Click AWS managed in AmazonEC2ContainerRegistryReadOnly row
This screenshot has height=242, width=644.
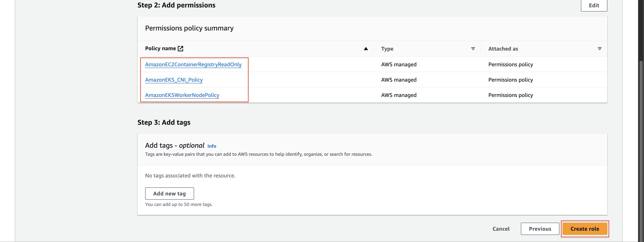[x=399, y=64]
